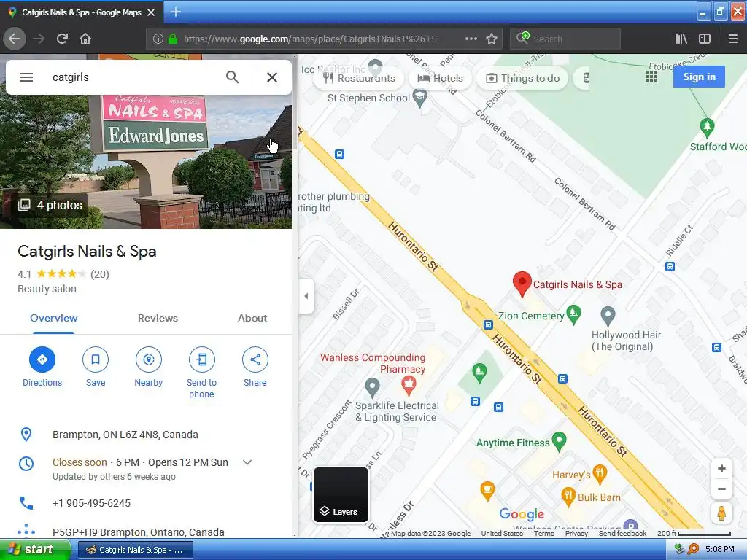The image size is (747, 560).
Task: Switch to the Reviews tab
Action: pos(158,318)
